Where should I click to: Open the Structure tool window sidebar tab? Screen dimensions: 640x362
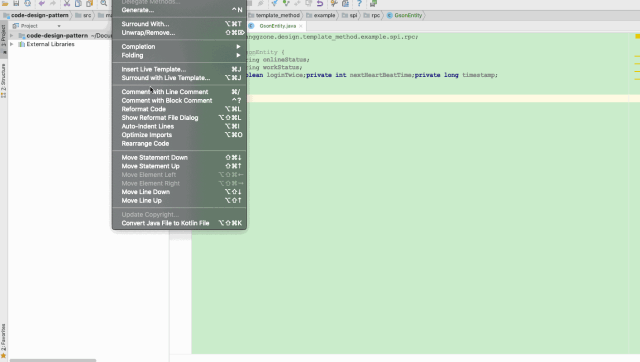click(3, 80)
